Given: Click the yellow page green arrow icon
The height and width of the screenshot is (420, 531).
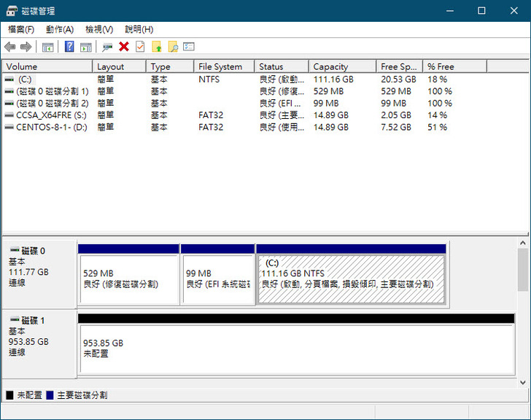Looking at the screenshot, I should pos(157,47).
